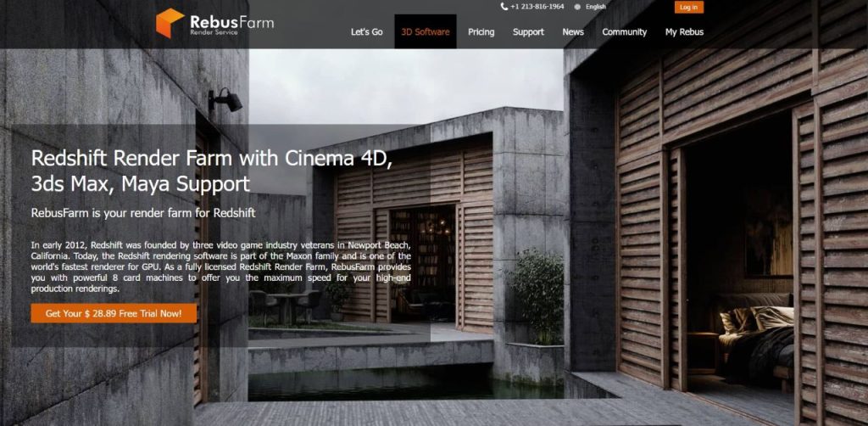Screen dimensions: 868x426
Task: Open the Support menu item
Action: click(528, 32)
